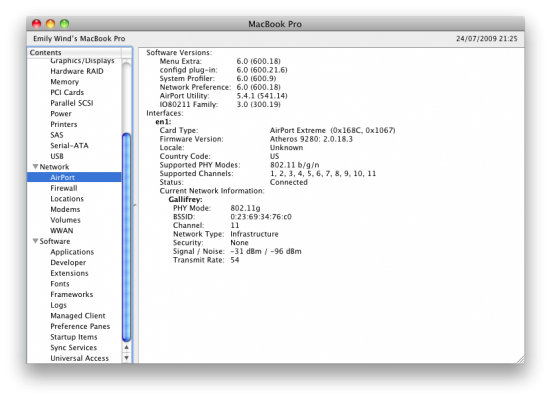Open the Memory entry
Image resolution: width=551 pixels, height=400 pixels.
(x=65, y=82)
